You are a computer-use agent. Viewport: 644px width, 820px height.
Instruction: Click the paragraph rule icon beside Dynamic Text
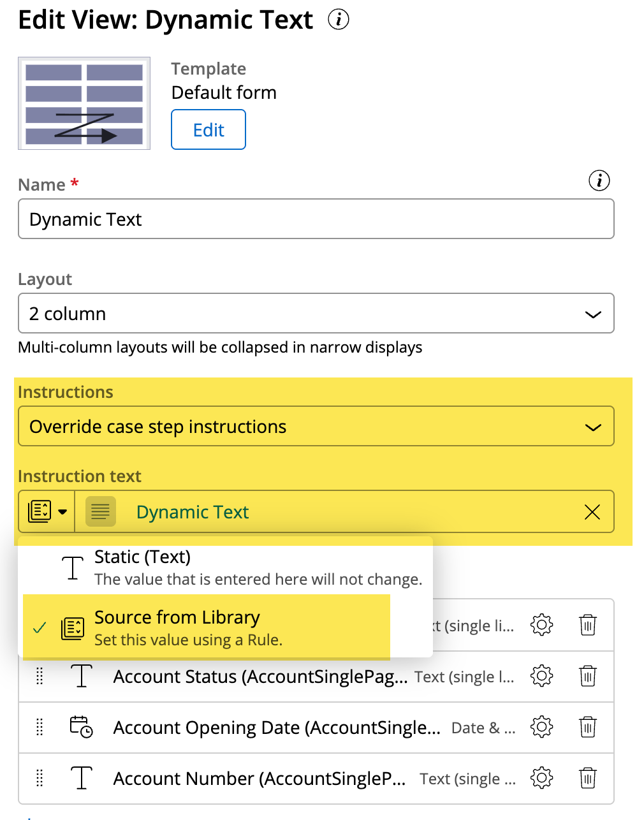tap(100, 511)
